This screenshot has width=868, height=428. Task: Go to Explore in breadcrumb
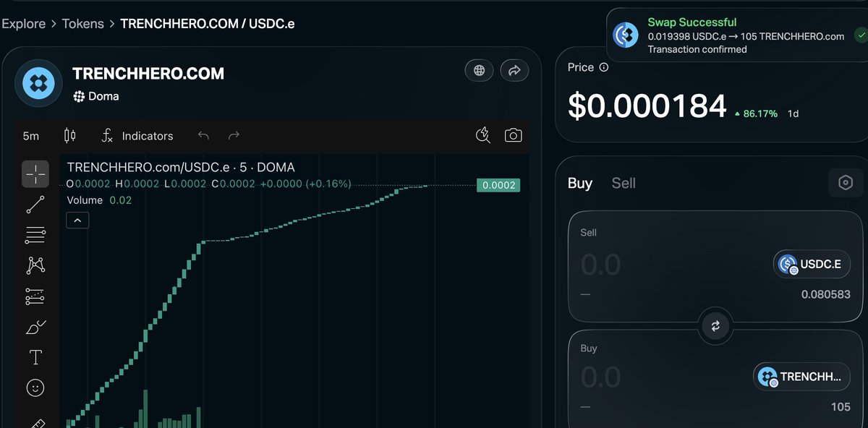24,24
